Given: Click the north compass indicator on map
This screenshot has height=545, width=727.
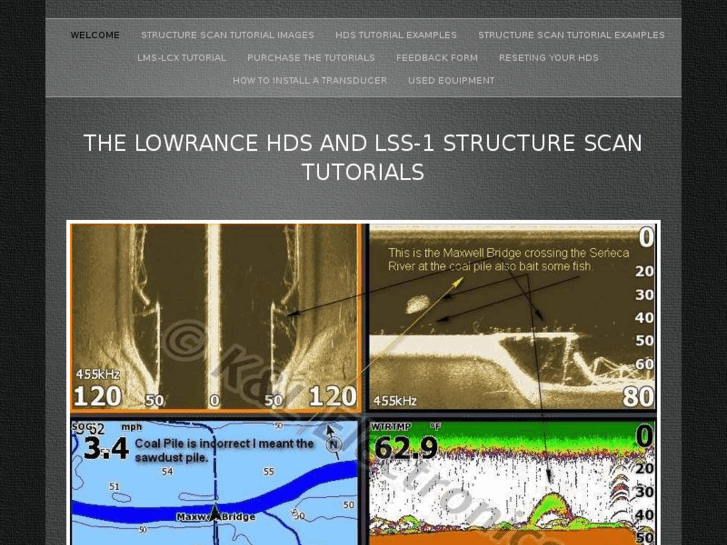Looking at the screenshot, I should click(x=333, y=445).
